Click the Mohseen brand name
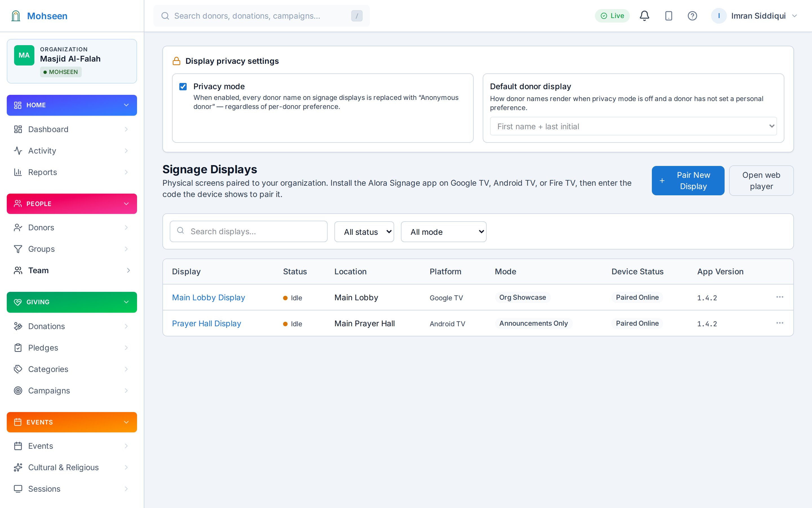812x508 pixels. click(x=47, y=16)
